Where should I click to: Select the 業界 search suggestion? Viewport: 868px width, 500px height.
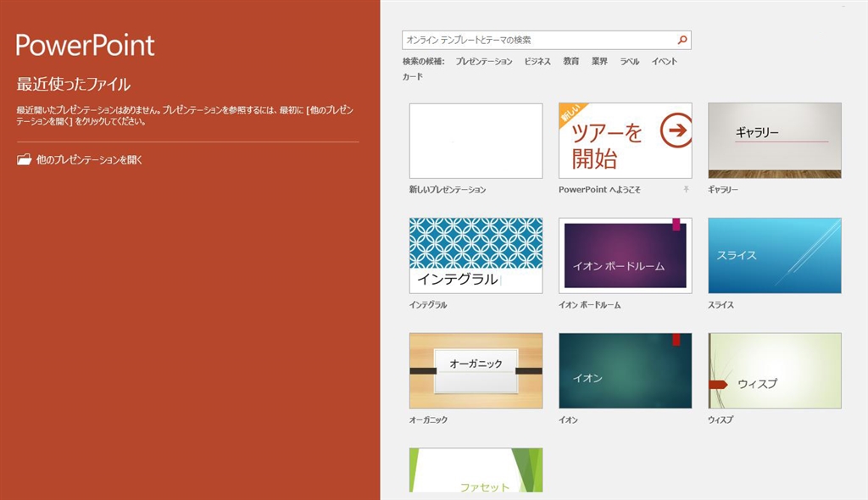pos(599,62)
